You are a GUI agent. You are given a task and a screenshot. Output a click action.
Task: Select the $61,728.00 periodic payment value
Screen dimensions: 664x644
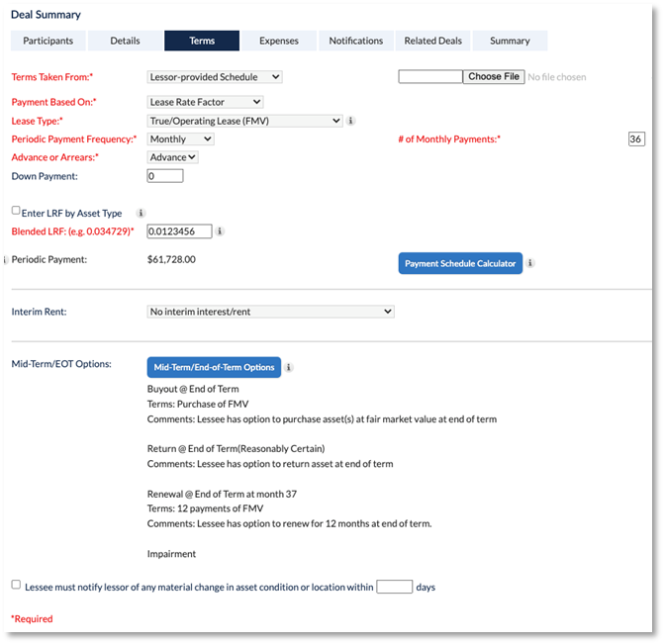click(171, 259)
